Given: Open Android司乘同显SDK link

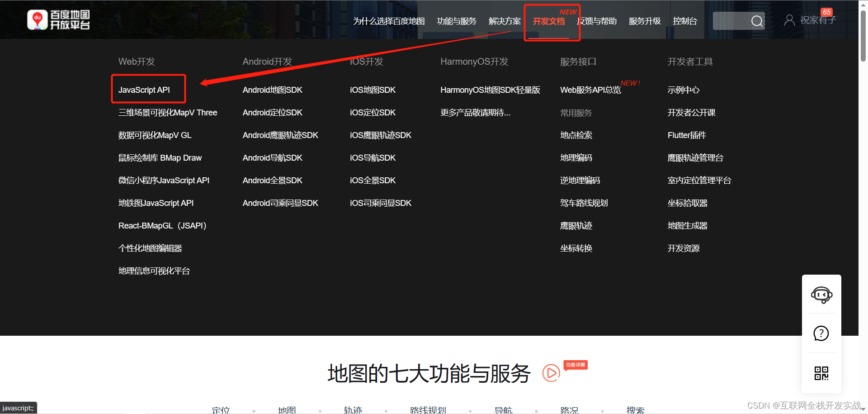Looking at the screenshot, I should click(x=280, y=203).
